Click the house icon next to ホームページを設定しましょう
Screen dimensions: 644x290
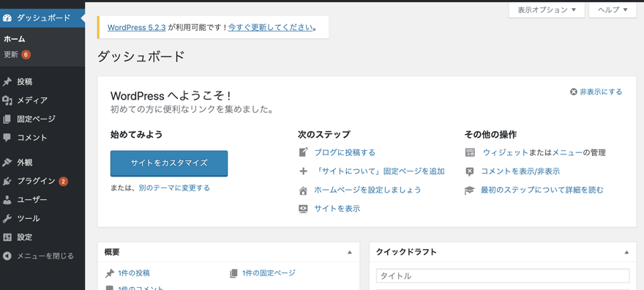point(303,190)
